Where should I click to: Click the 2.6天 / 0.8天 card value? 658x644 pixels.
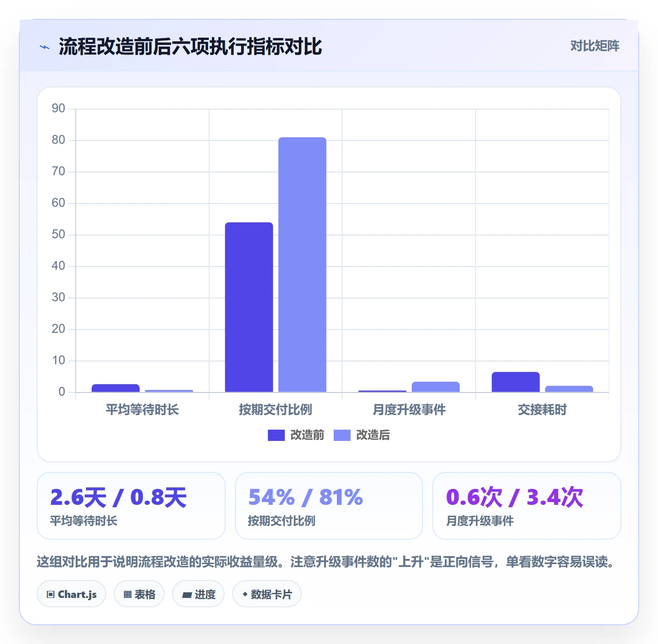point(118,497)
